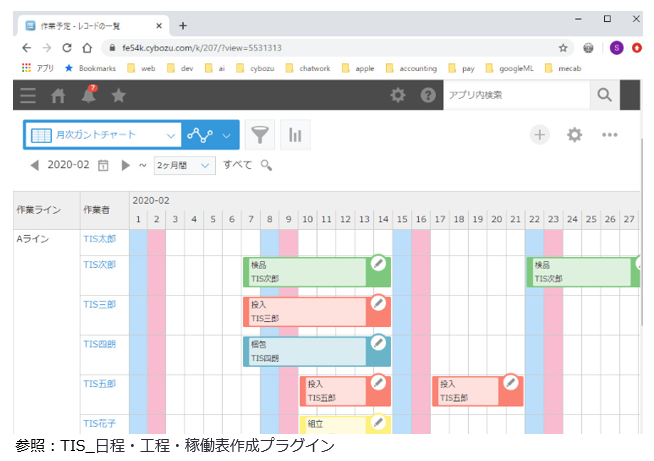The height and width of the screenshot is (461, 654).
Task: Focus the アプリ内検索 search field
Action: tap(517, 95)
